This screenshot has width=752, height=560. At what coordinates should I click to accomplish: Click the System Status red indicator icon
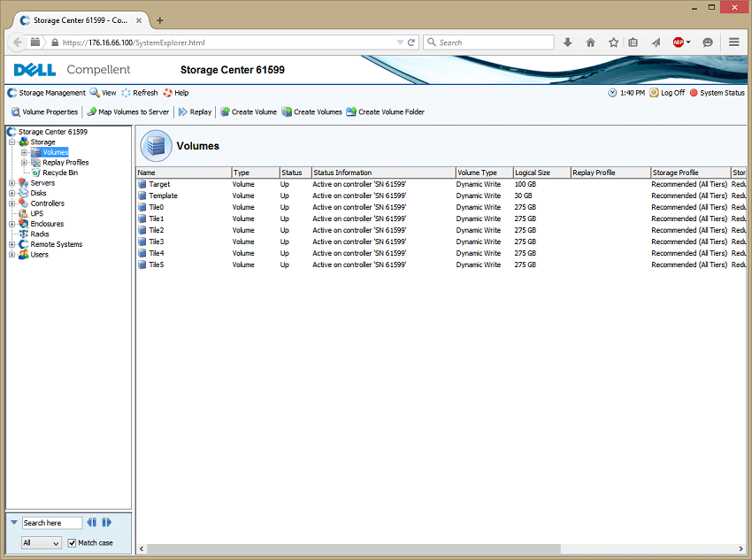694,93
